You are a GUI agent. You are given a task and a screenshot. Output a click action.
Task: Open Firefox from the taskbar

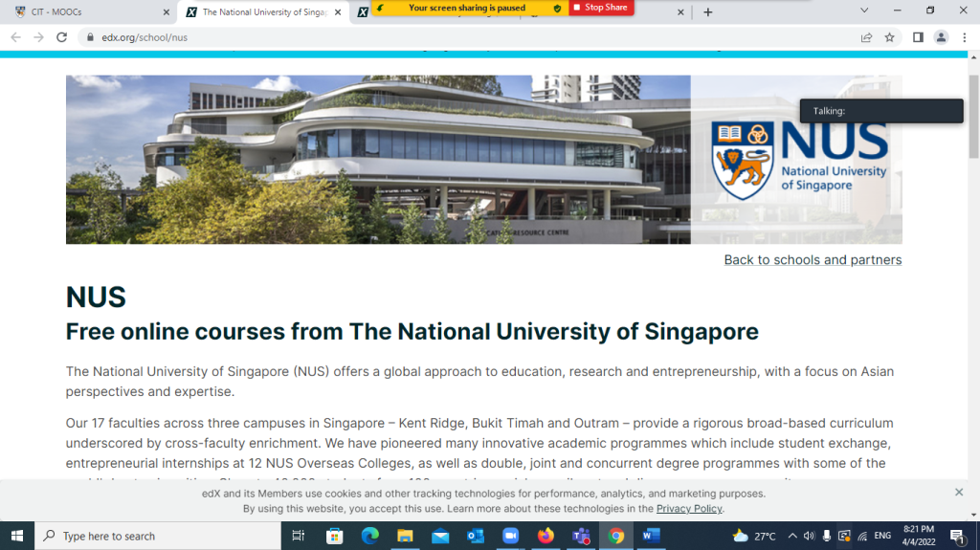546,536
